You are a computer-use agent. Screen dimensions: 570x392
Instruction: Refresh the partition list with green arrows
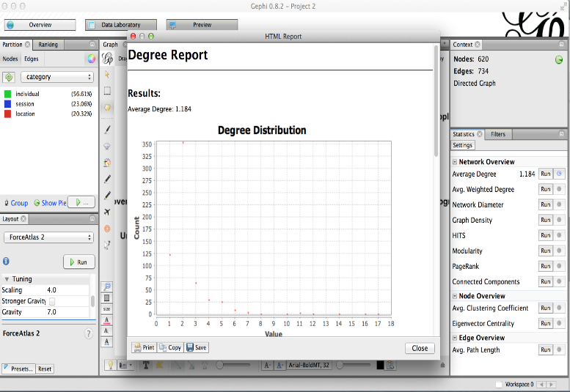tap(9, 77)
